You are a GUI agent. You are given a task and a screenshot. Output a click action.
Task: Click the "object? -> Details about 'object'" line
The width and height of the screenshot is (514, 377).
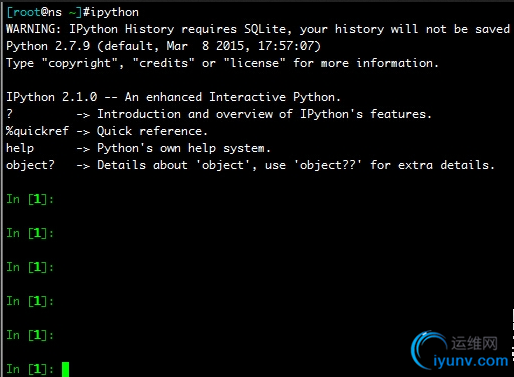tap(250, 165)
